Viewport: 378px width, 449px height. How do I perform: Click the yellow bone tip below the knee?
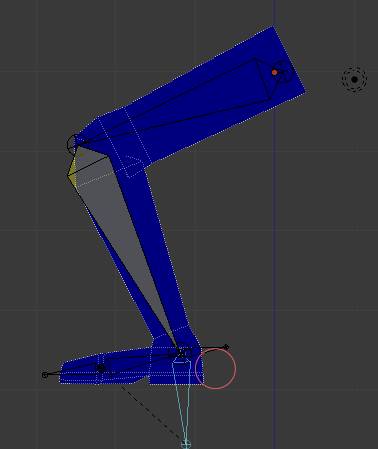point(72,176)
